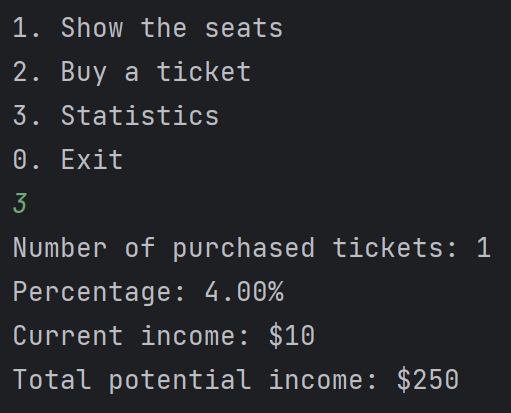Click the $250 amount
The height and width of the screenshot is (413, 511).
point(428,380)
